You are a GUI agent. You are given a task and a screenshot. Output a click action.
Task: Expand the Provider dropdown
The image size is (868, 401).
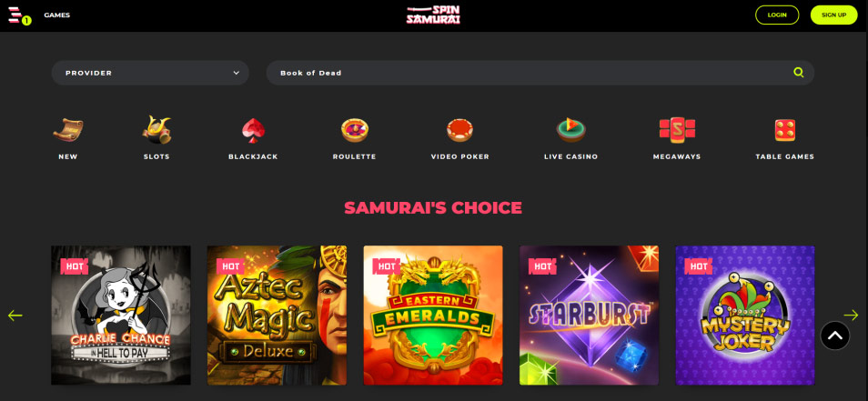tap(150, 73)
